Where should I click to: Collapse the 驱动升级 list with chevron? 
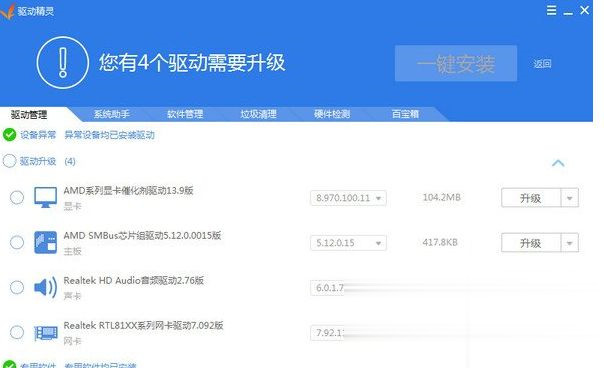point(558,163)
